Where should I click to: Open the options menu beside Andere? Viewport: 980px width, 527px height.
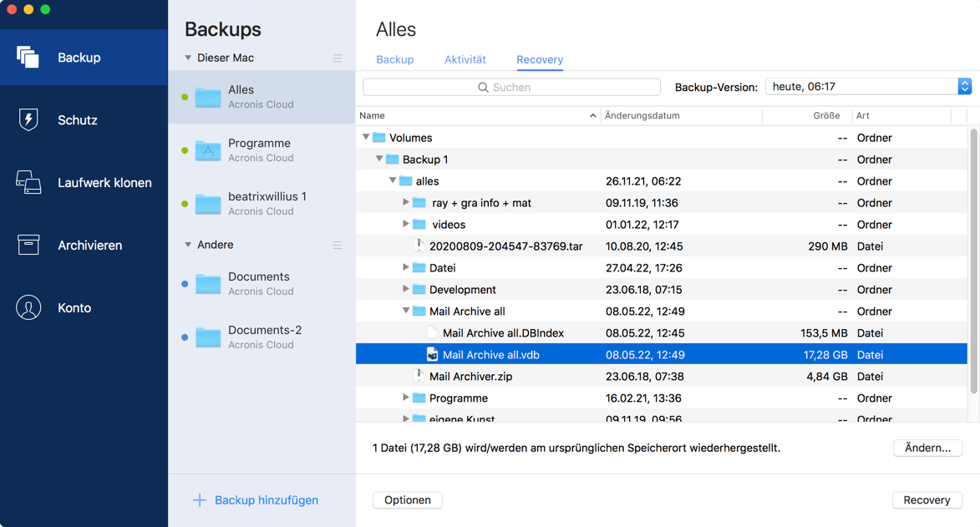click(x=338, y=245)
